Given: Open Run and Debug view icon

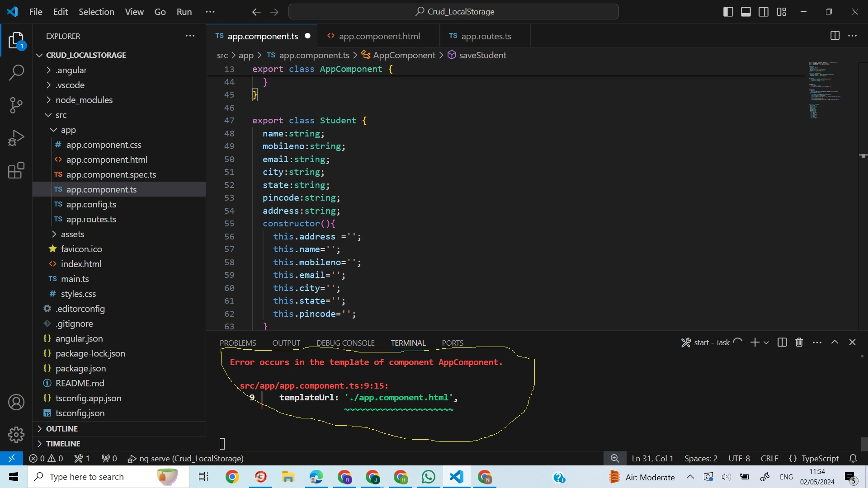Looking at the screenshot, I should tap(16, 138).
